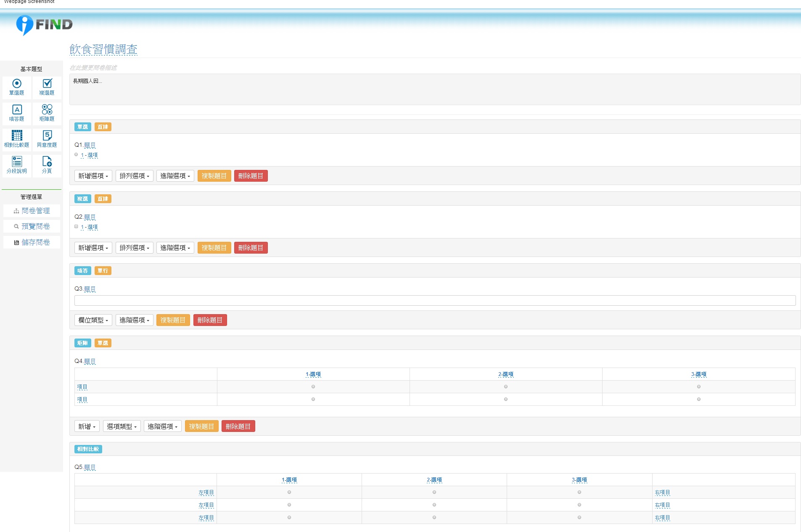The image size is (801, 532).
Task: Open Q4 新增 dropdown
Action: (87, 426)
